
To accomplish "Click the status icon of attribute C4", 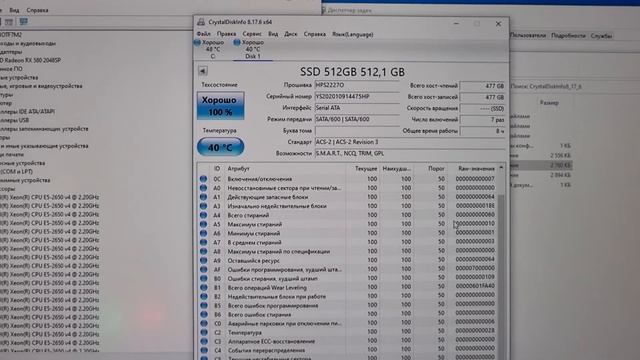I will [x=203, y=350].
